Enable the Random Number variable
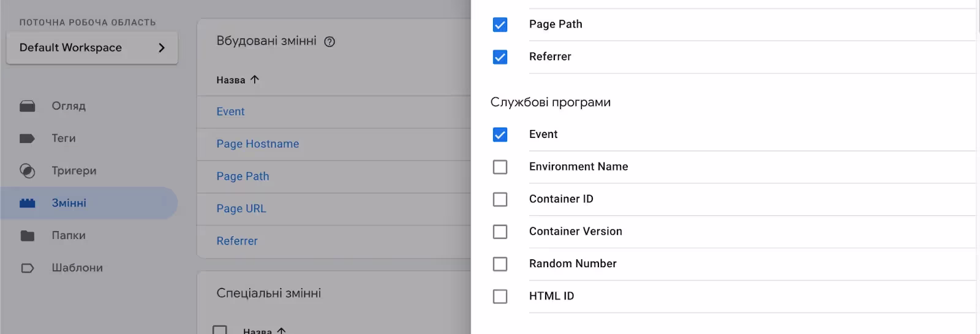Viewport: 980px width, 334px height. coord(500,264)
